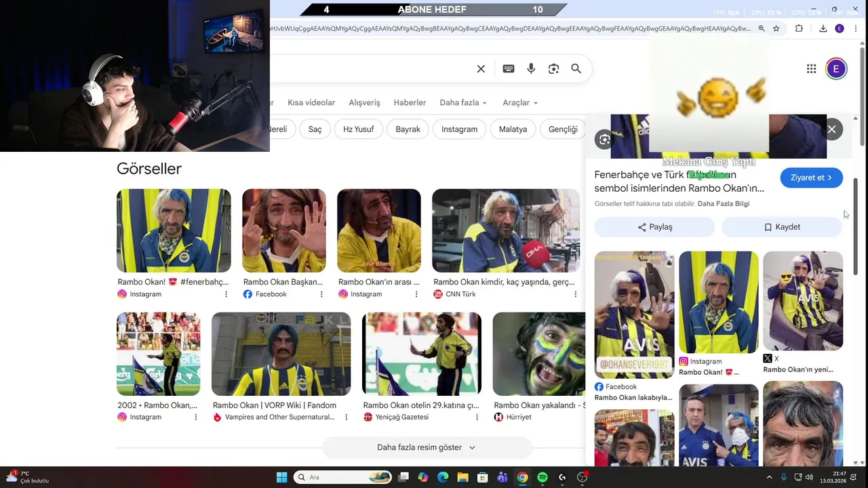Open Rambo Okan VORP Wiki Fandom thumbnail
This screenshot has height=488, width=868.
tap(281, 354)
